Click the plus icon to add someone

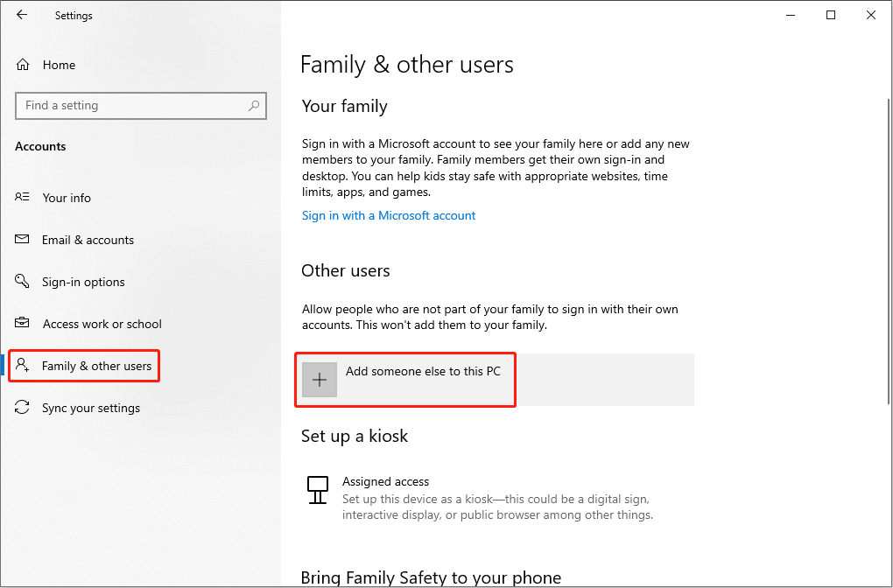(x=320, y=380)
